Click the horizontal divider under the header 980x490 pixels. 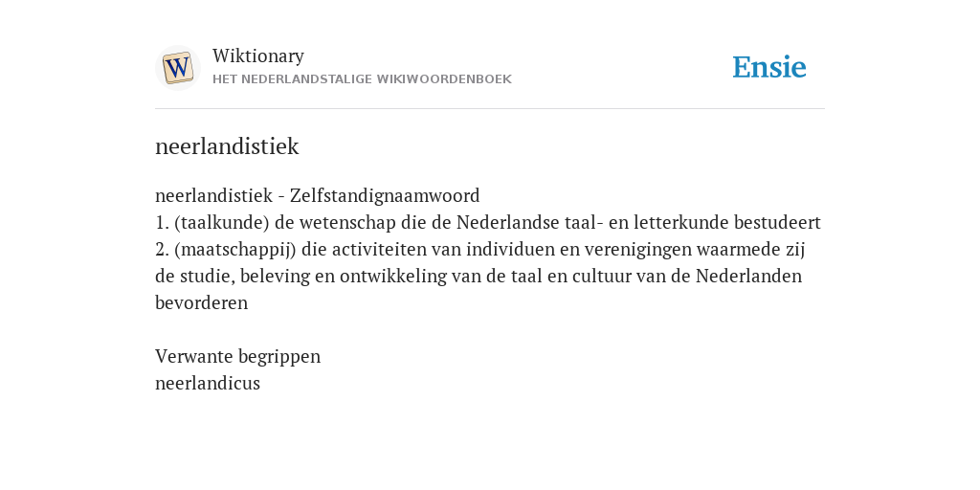pos(490,109)
